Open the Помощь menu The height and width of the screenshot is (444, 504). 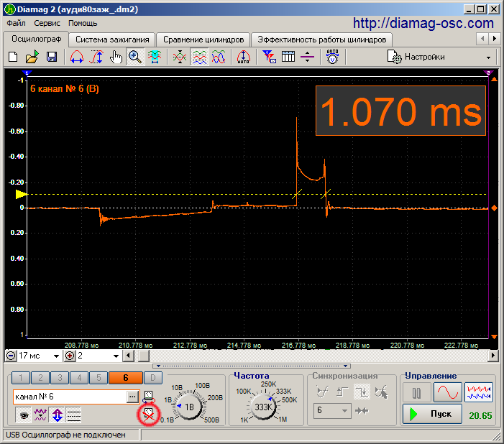click(x=83, y=23)
